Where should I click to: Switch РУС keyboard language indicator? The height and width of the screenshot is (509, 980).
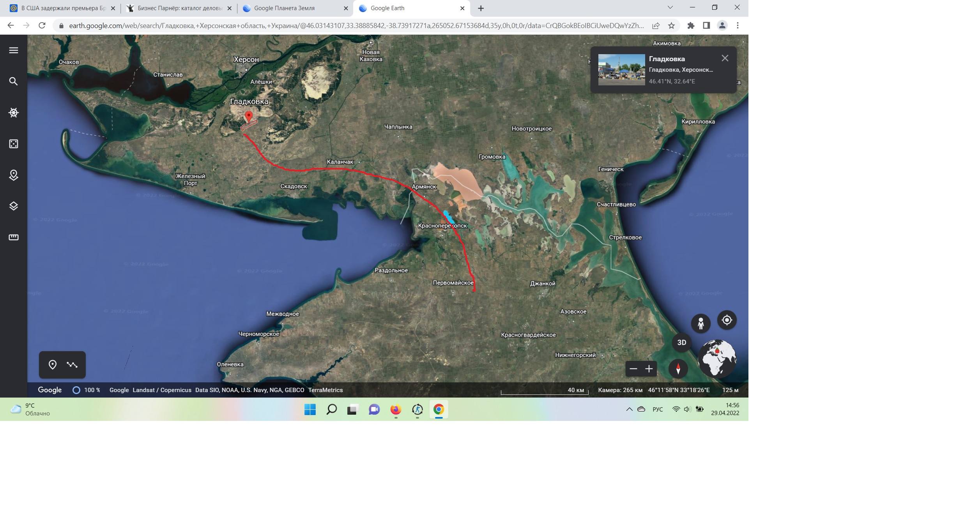click(658, 409)
